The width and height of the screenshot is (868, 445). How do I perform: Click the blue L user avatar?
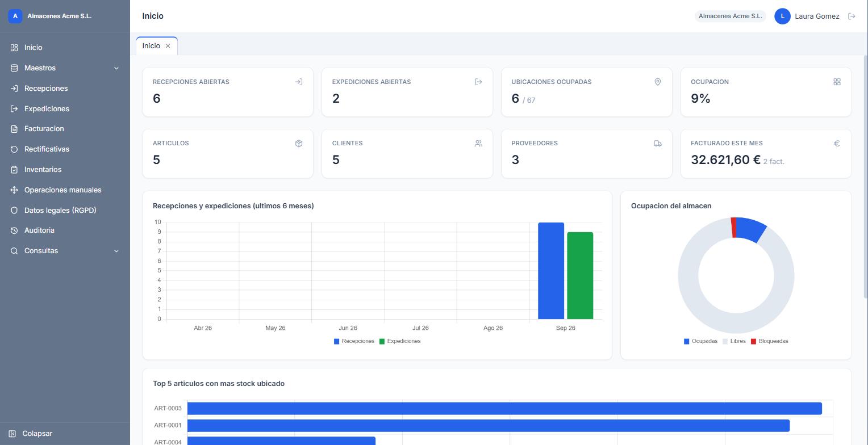[782, 16]
